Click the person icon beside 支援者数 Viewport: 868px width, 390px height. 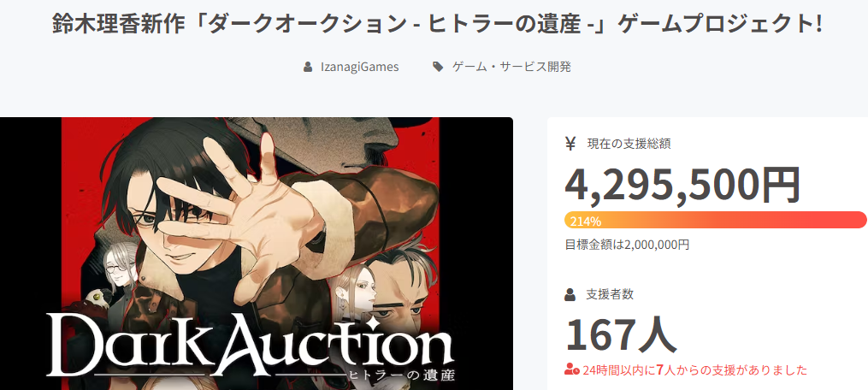pyautogui.click(x=570, y=295)
